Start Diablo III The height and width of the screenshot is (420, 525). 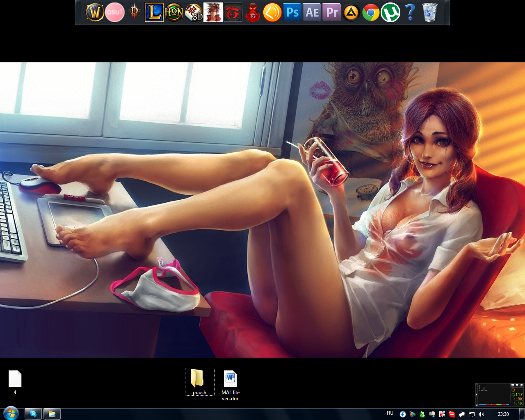(x=134, y=12)
